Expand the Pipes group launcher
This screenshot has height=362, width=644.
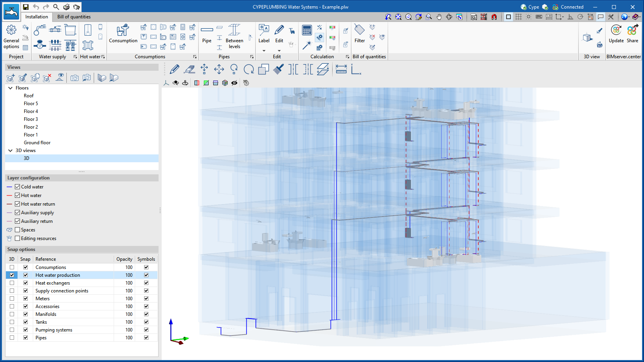pos(252,57)
